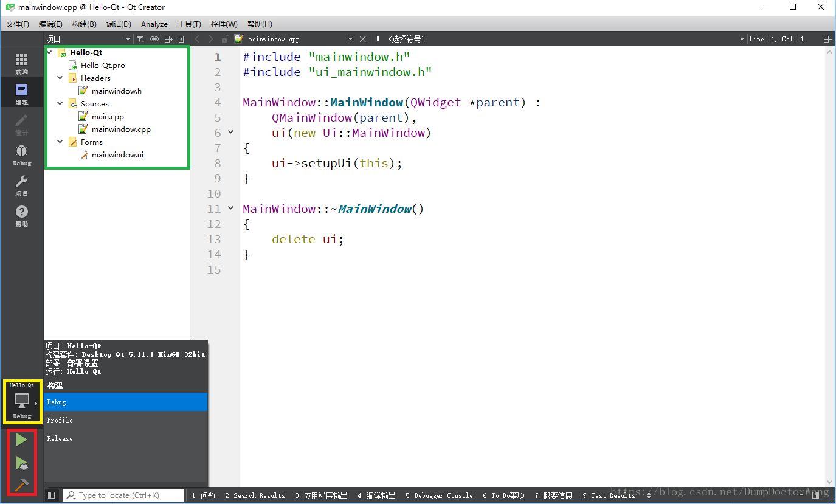Viewport: 836px width, 504px height.
Task: Collapse the Hello-Qt project root
Action: (x=49, y=52)
